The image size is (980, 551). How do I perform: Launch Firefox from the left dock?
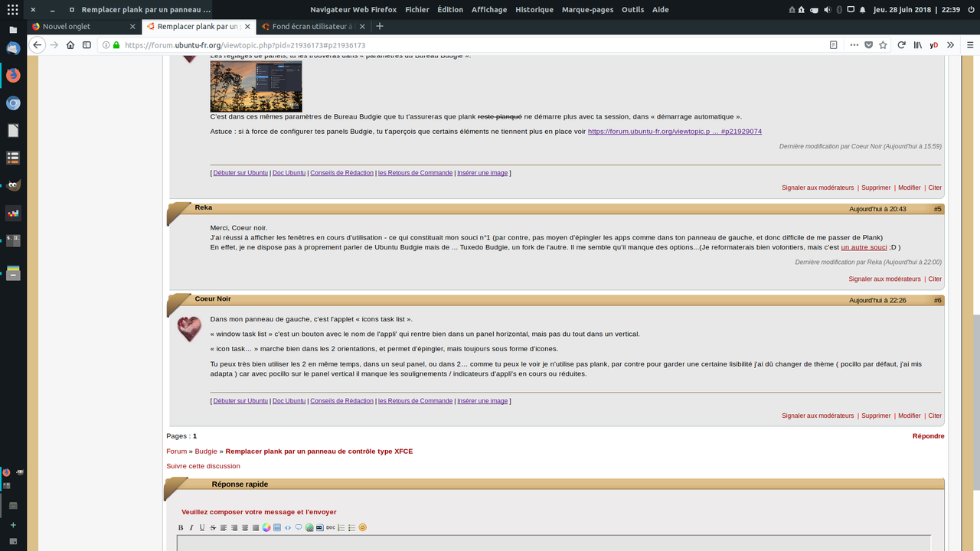click(x=13, y=75)
